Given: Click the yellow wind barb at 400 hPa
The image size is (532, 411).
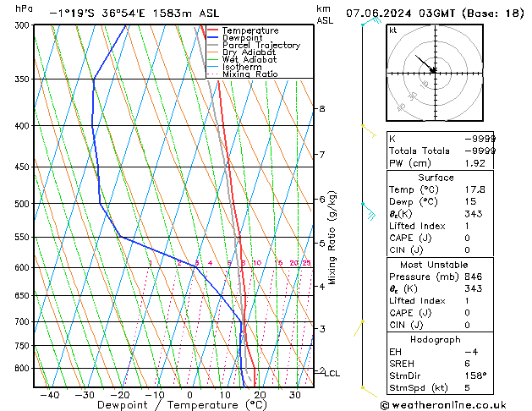Looking at the screenshot, I should (369, 131).
